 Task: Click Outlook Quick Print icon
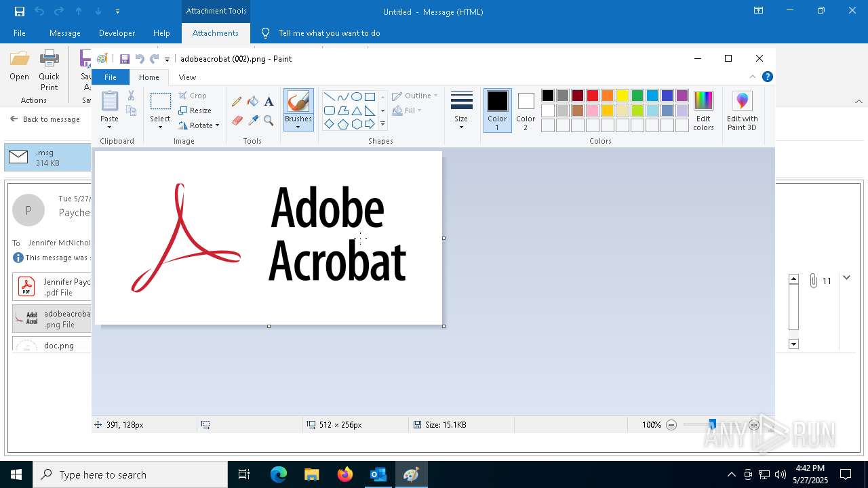[x=49, y=70]
